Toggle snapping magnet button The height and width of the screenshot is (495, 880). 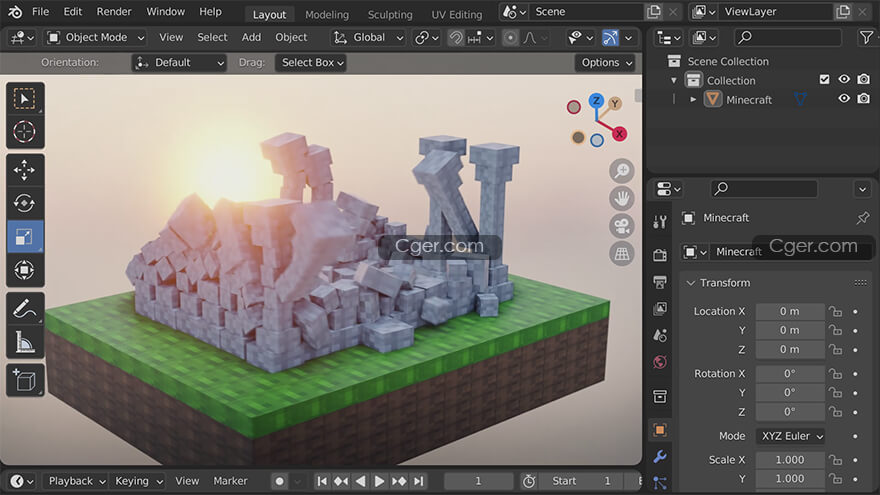click(x=456, y=38)
